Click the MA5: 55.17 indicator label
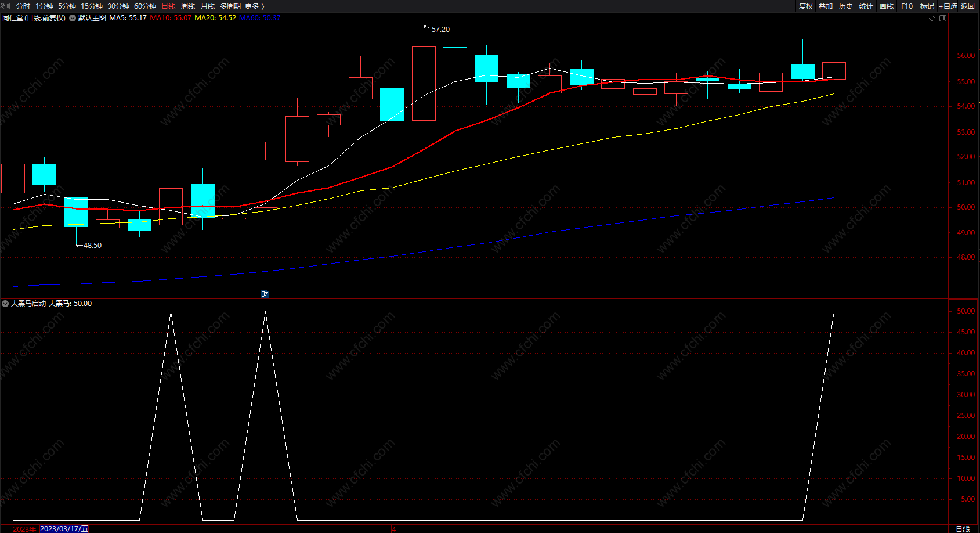The width and height of the screenshot is (980, 533). point(128,18)
